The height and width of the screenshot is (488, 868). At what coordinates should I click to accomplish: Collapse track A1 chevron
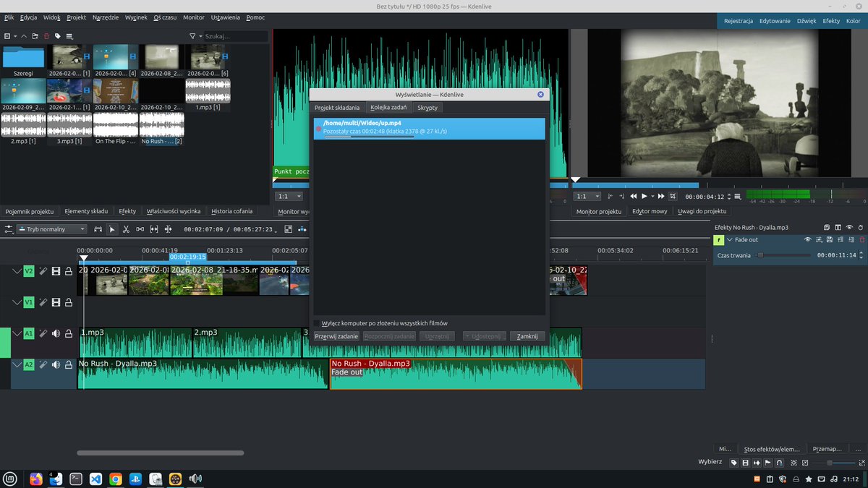[x=17, y=333]
